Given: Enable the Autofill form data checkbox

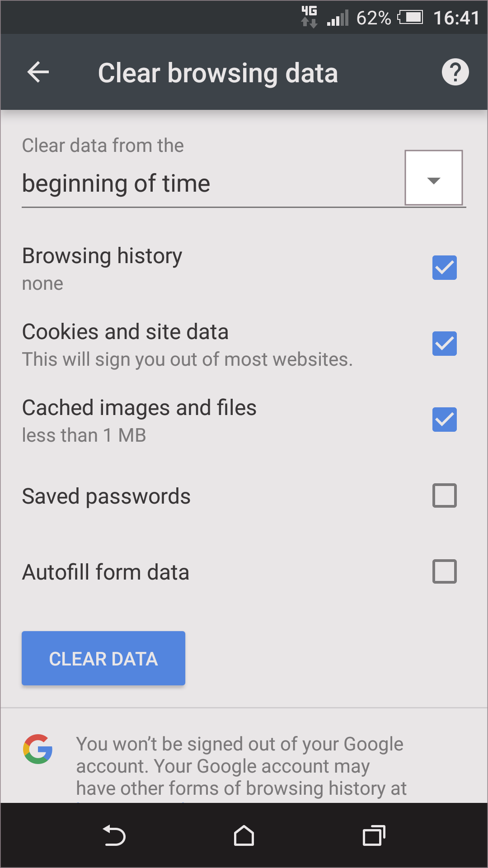Looking at the screenshot, I should [x=444, y=571].
